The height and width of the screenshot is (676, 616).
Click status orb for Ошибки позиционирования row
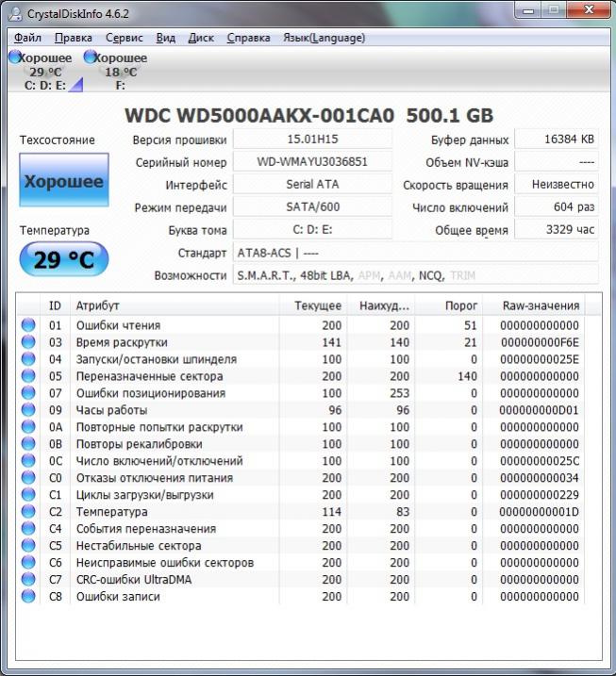tap(28, 393)
